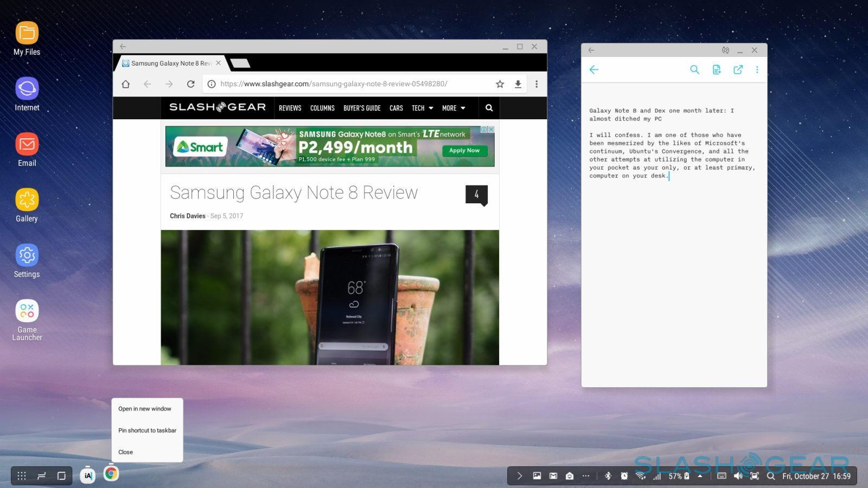Click the browser reload icon
868x488 pixels.
click(190, 84)
